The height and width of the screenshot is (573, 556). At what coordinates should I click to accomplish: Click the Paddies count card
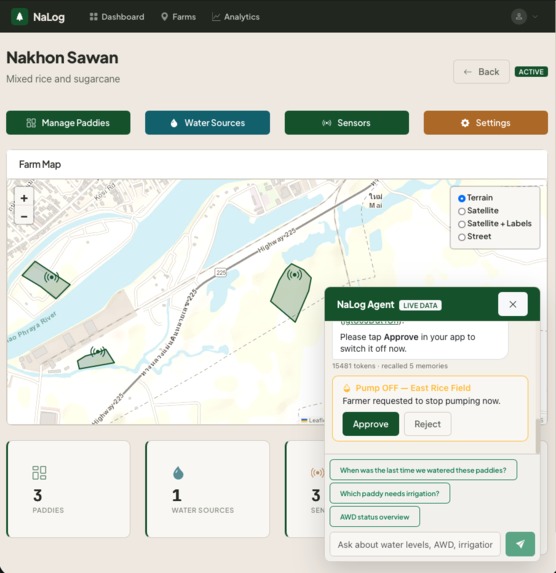pos(68,489)
